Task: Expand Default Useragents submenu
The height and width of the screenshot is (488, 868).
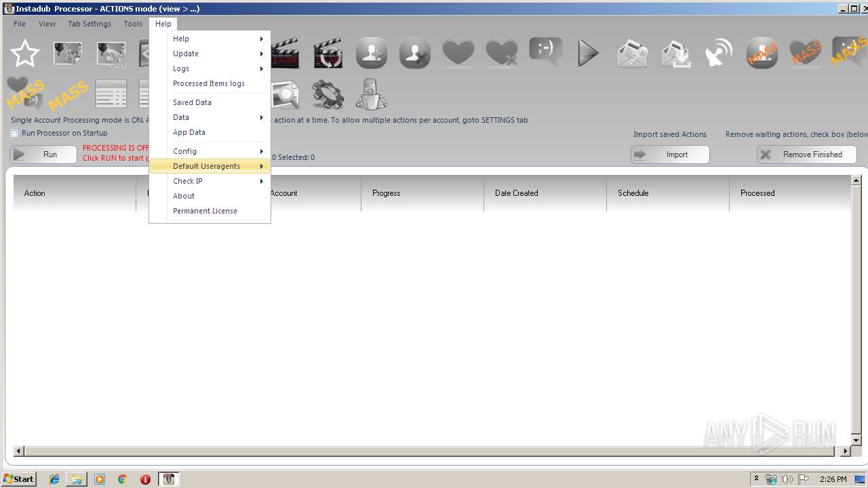Action: (210, 166)
